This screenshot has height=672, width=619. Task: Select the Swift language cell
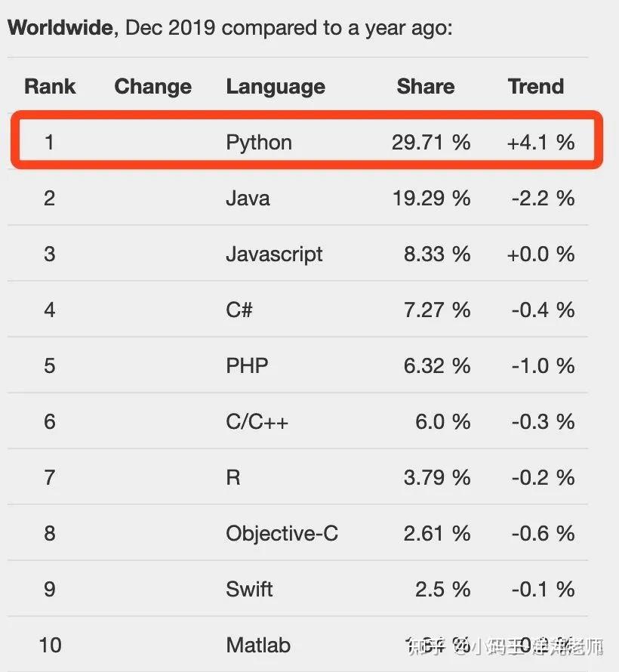(x=249, y=589)
